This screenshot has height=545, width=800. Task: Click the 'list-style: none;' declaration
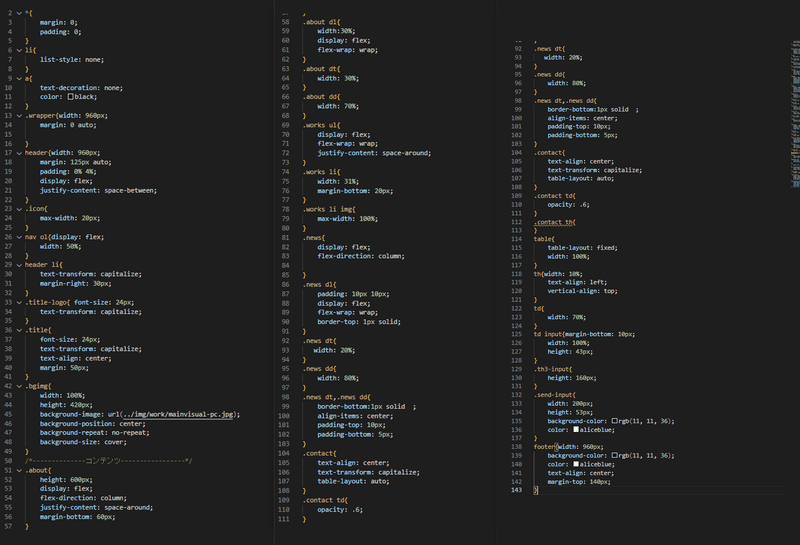(72, 60)
